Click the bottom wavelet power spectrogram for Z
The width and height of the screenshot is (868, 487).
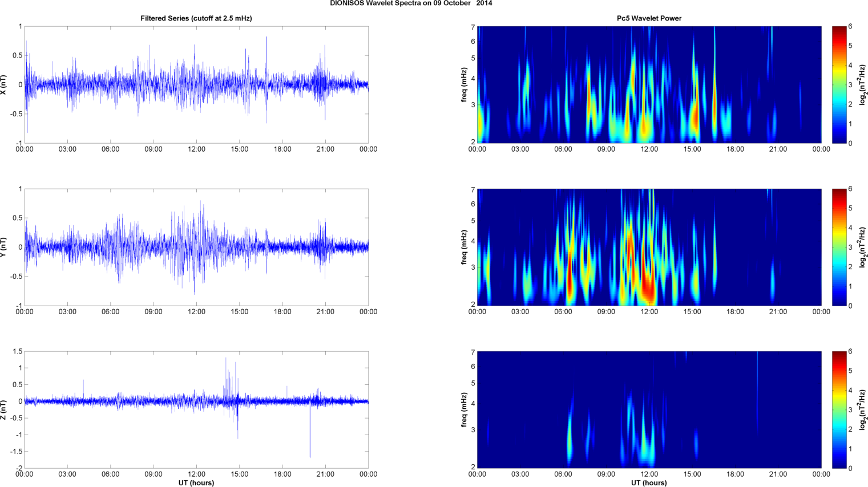[x=649, y=409]
